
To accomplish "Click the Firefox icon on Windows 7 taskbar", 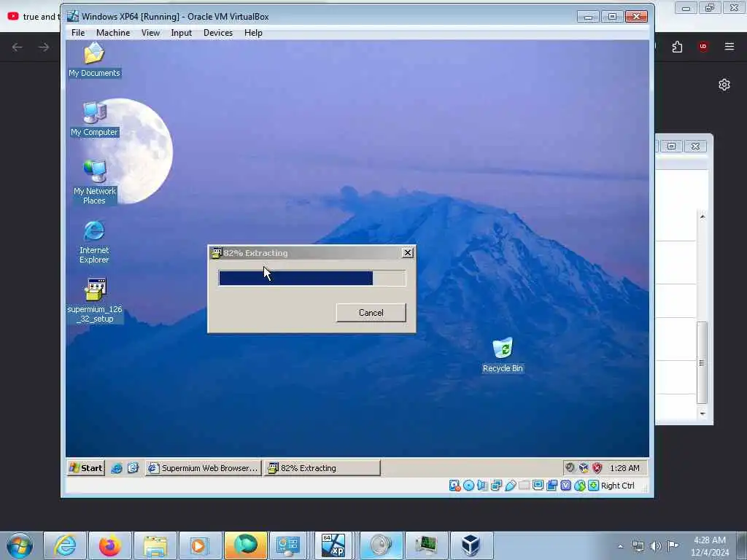I will pos(109,545).
